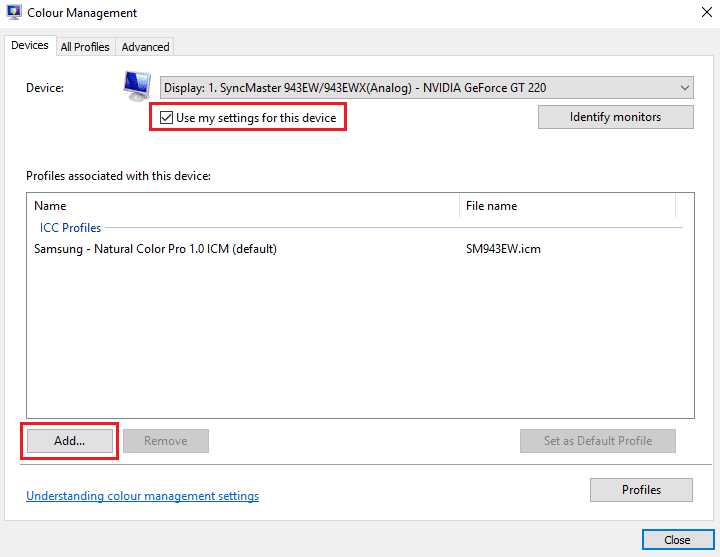Screen dimensions: 720x557
Task: Open the Profiles button menu
Action: click(x=641, y=490)
